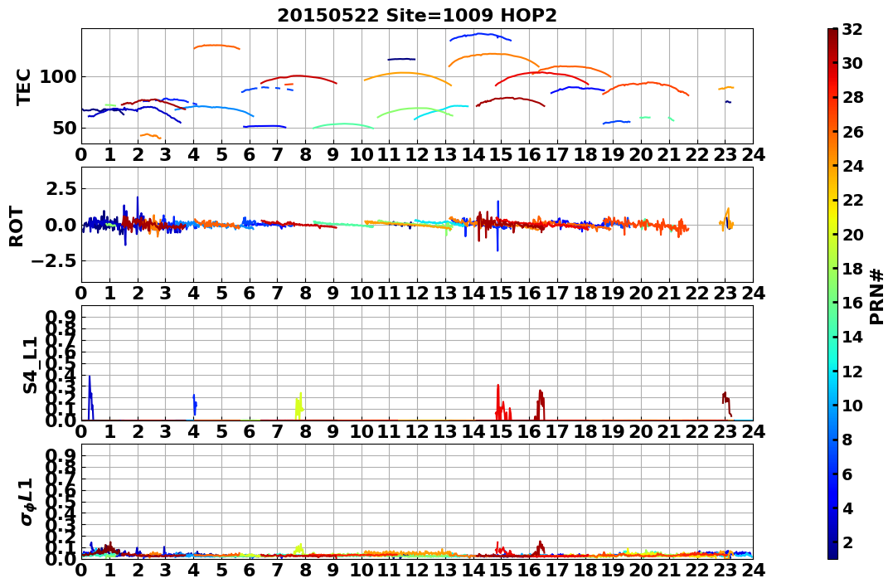Viewport: 893px width, 588px height.
Task: Click colorbar tick label 8
Action: click(847, 440)
